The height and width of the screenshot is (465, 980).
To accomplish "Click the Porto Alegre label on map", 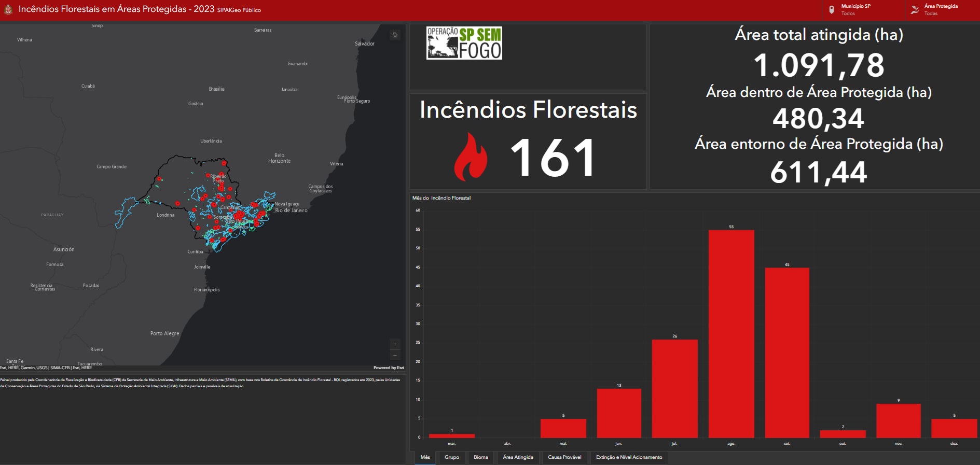I will pos(164,333).
